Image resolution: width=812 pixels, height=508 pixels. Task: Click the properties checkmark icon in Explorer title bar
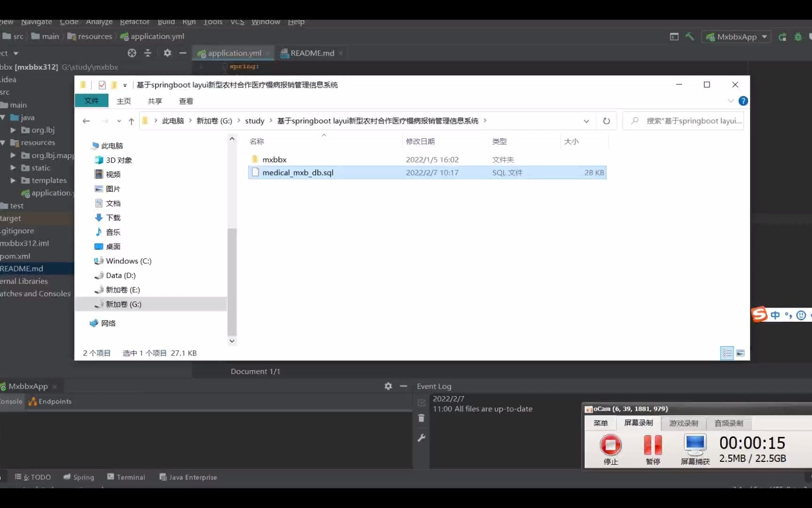(x=102, y=85)
